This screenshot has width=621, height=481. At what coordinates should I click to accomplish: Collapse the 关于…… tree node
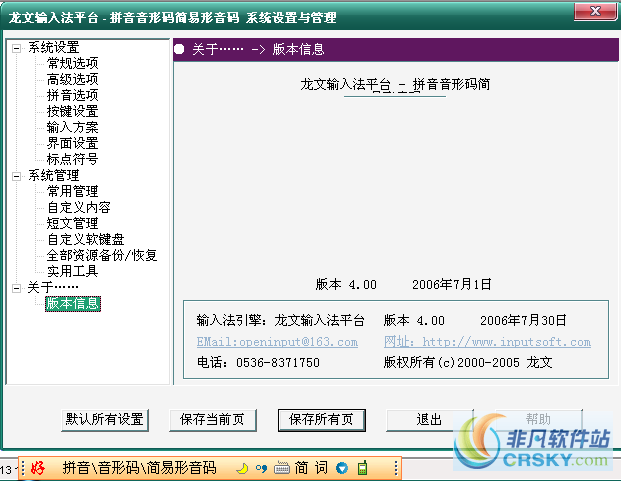pyautogui.click(x=17, y=288)
